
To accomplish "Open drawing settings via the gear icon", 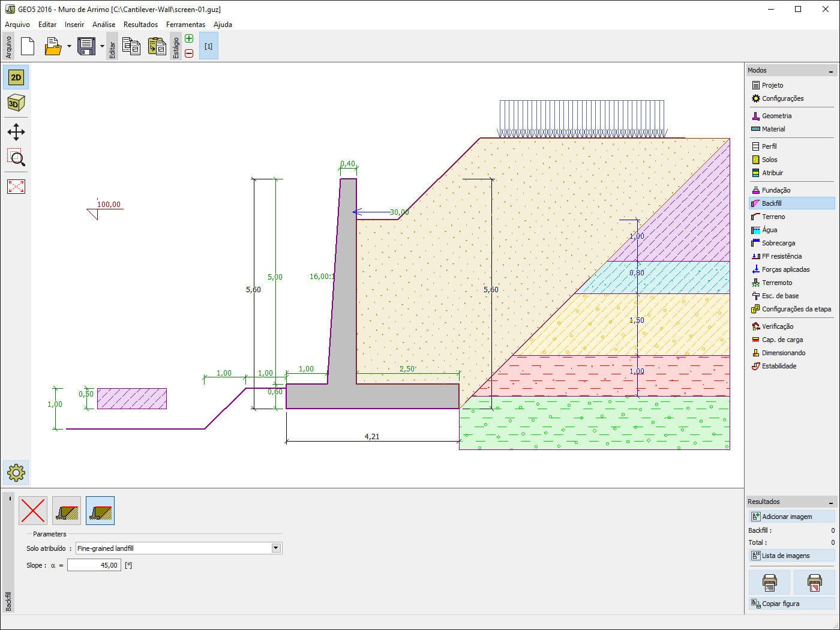I will click(x=16, y=473).
